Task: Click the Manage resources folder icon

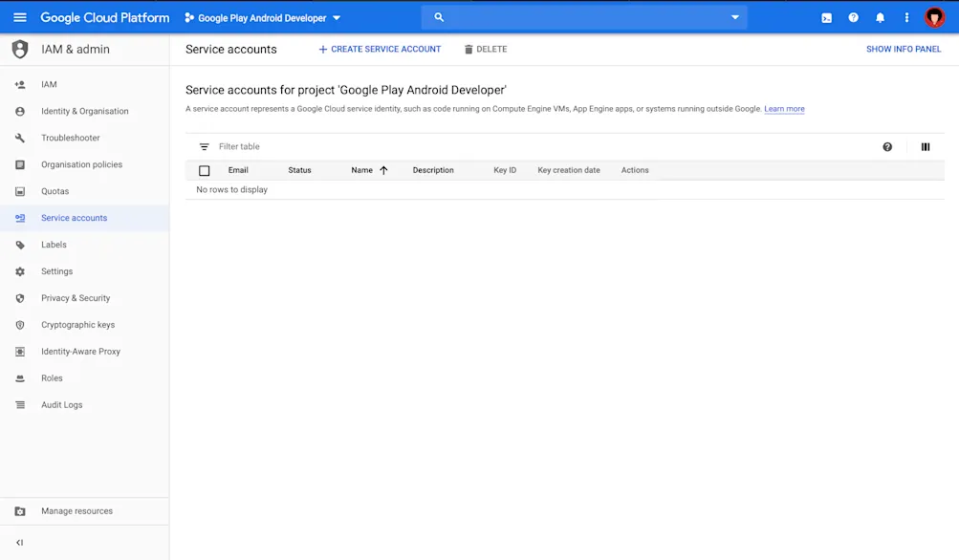Action: (19, 511)
